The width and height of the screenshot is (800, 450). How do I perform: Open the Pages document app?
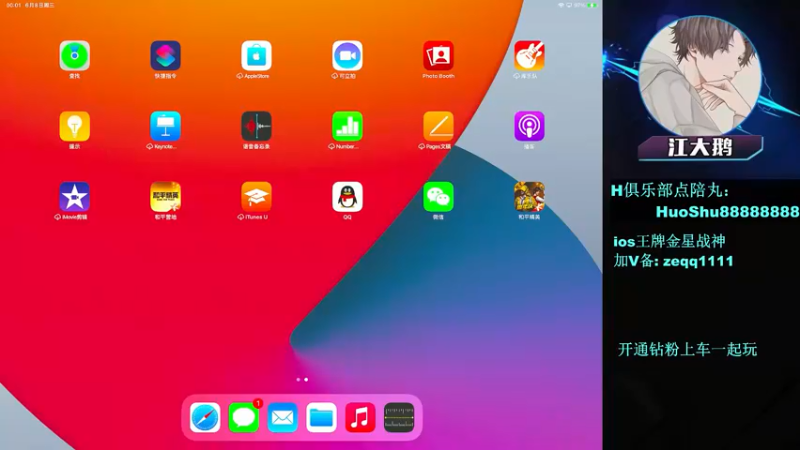point(438,126)
